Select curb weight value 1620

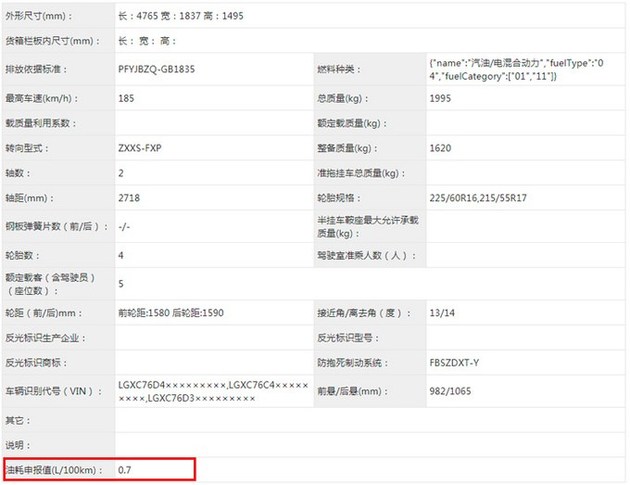[x=440, y=148]
